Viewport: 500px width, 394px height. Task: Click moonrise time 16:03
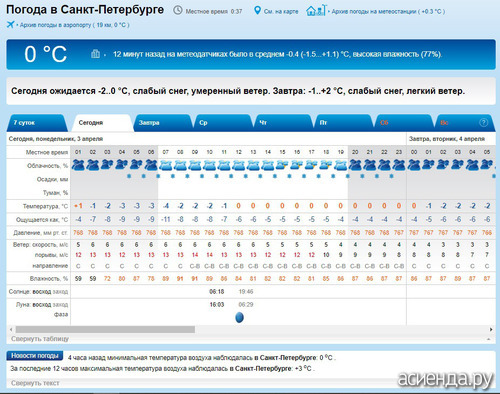click(217, 304)
